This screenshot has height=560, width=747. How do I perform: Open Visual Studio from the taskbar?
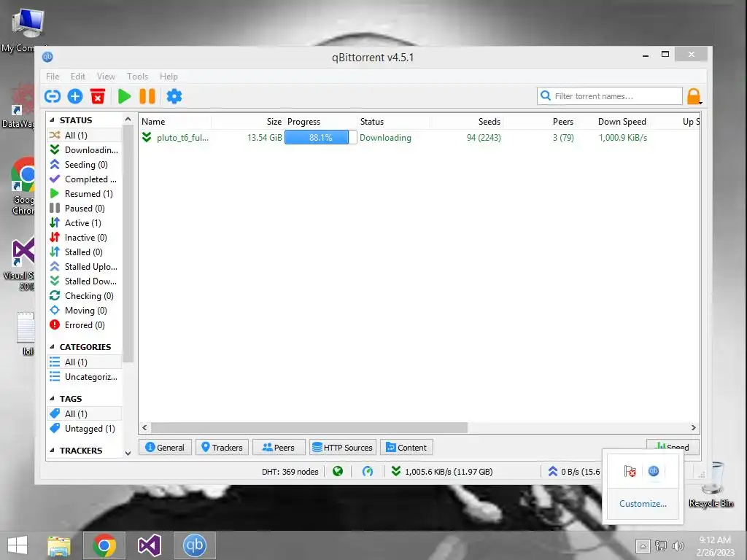149,545
